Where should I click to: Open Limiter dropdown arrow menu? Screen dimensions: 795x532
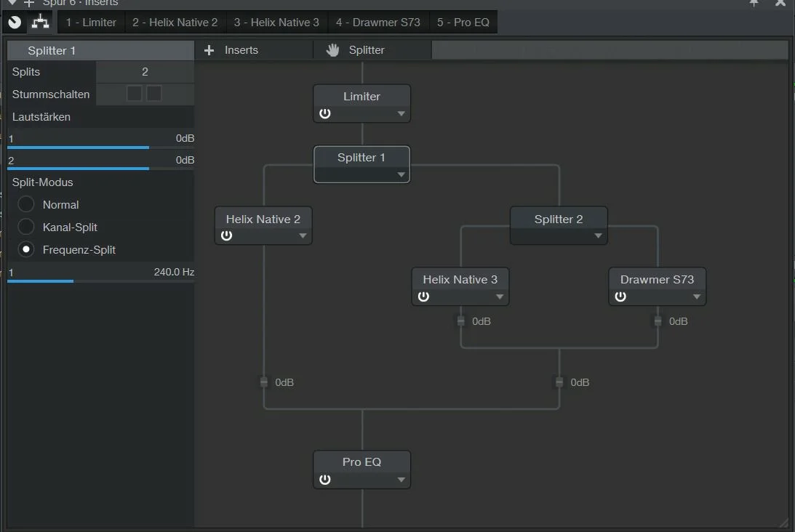[401, 114]
